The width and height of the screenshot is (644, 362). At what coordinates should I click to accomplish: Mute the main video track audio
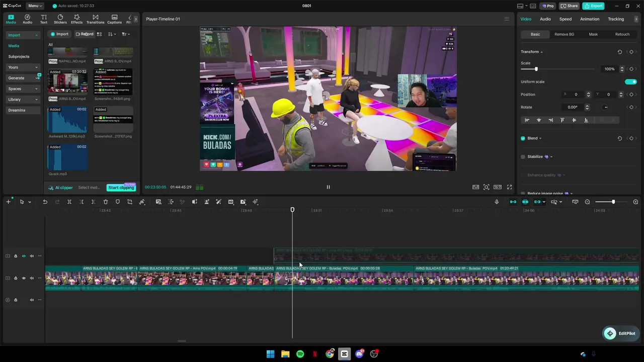[32, 278]
